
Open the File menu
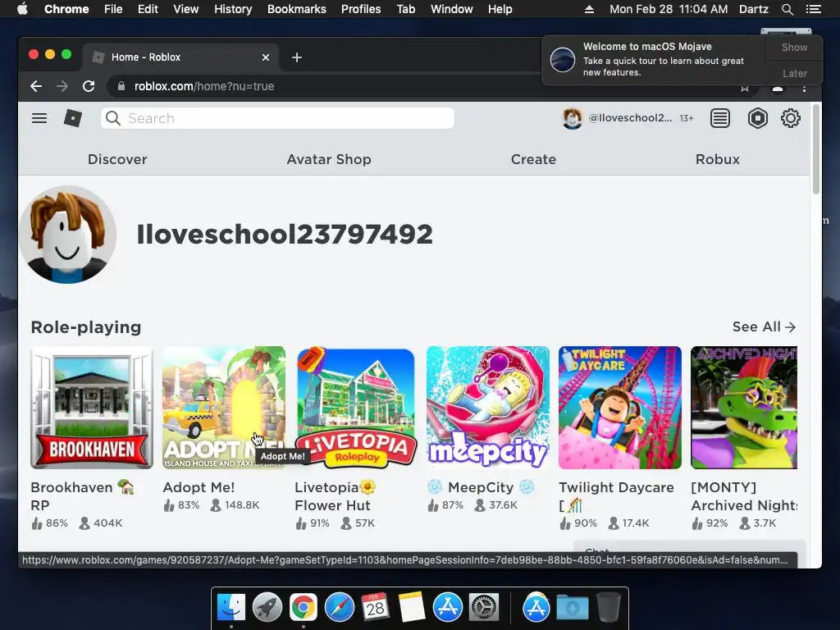pos(113,9)
